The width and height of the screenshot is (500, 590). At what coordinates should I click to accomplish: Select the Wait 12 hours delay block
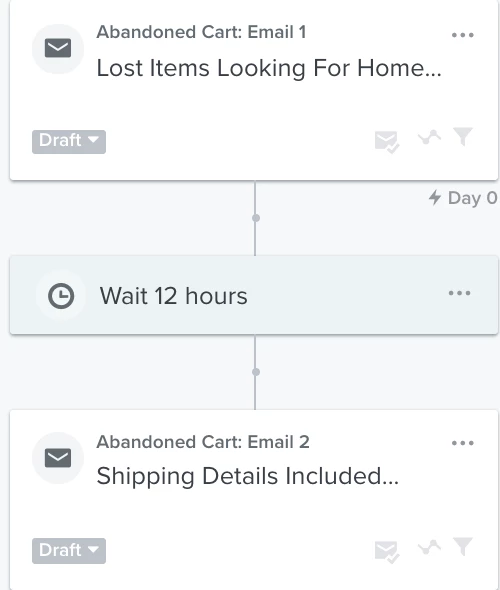(x=254, y=295)
